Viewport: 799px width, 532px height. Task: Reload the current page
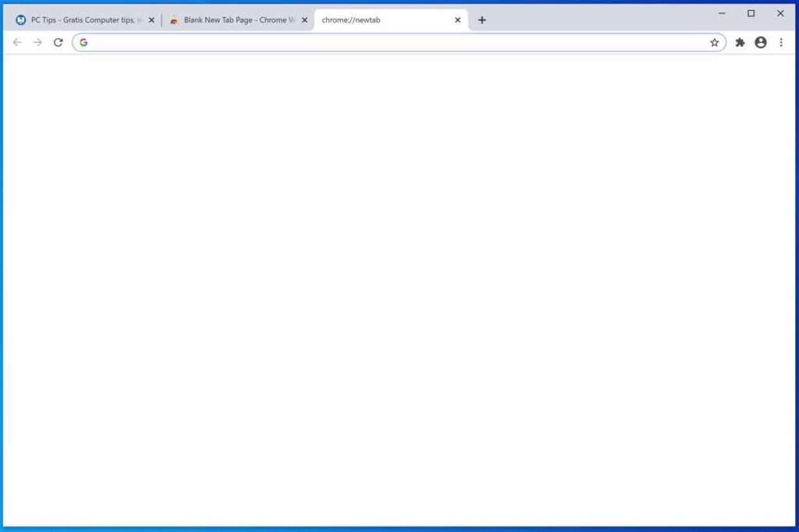(x=59, y=43)
